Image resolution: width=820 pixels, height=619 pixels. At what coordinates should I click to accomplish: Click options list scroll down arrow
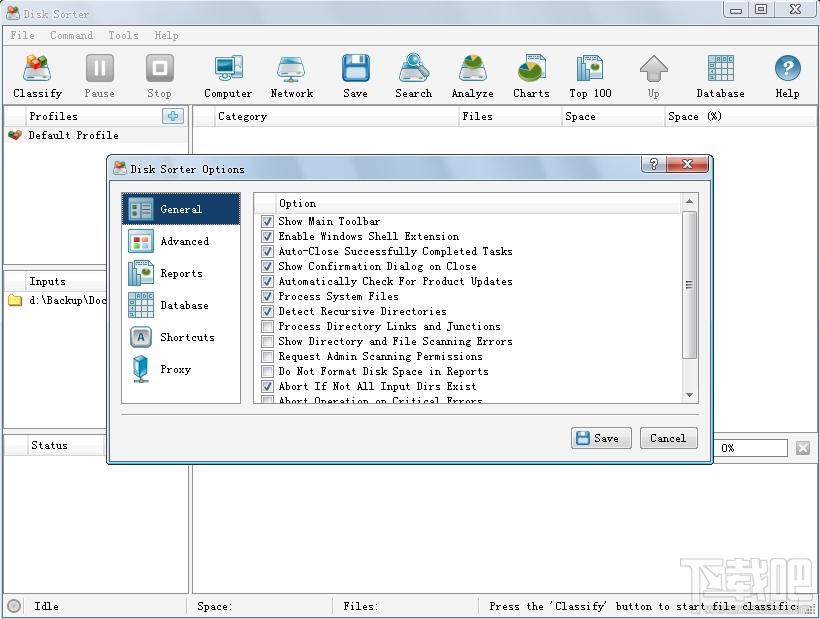689,395
